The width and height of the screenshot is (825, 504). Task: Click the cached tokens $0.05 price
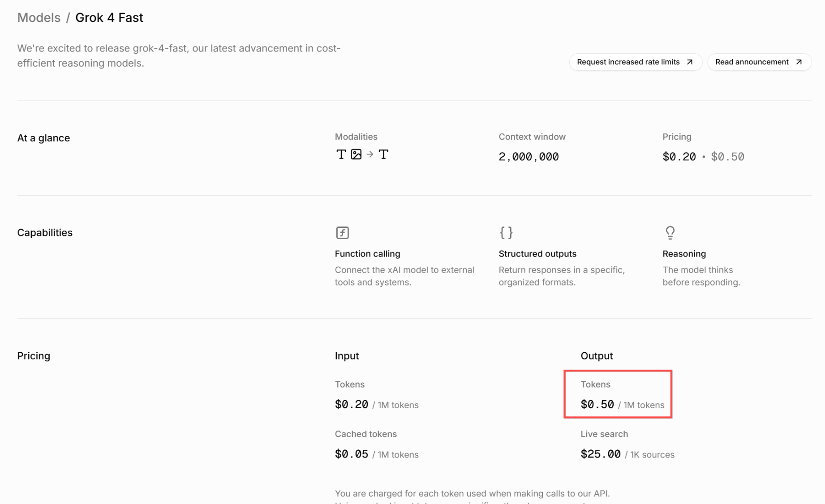tap(352, 454)
